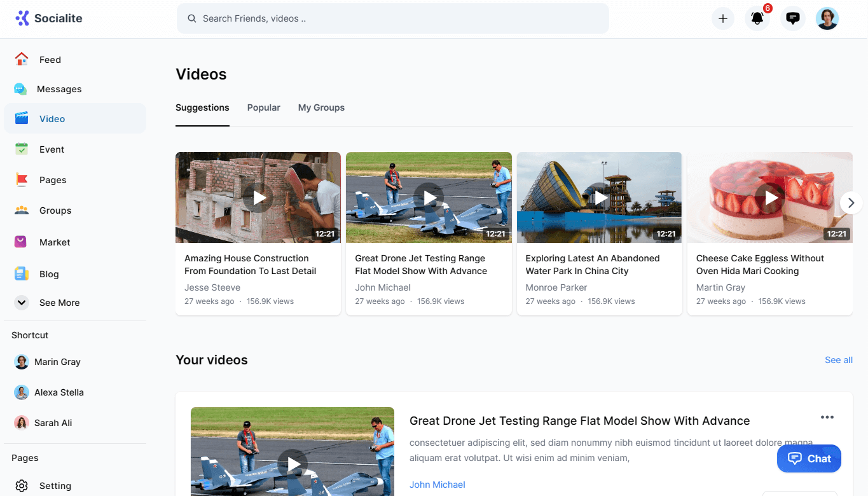Open the Market bag icon in sidebar
Screen dimensions: 868x496
(x=22, y=242)
